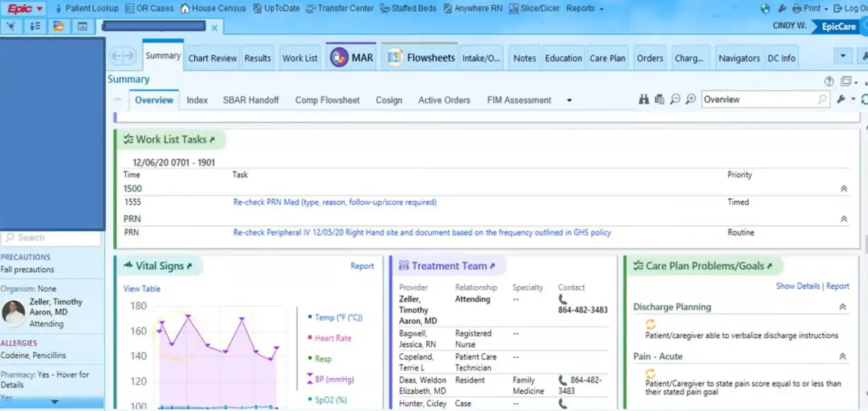Collapse the Pain - Acute section
The height and width of the screenshot is (411, 868).
842,356
